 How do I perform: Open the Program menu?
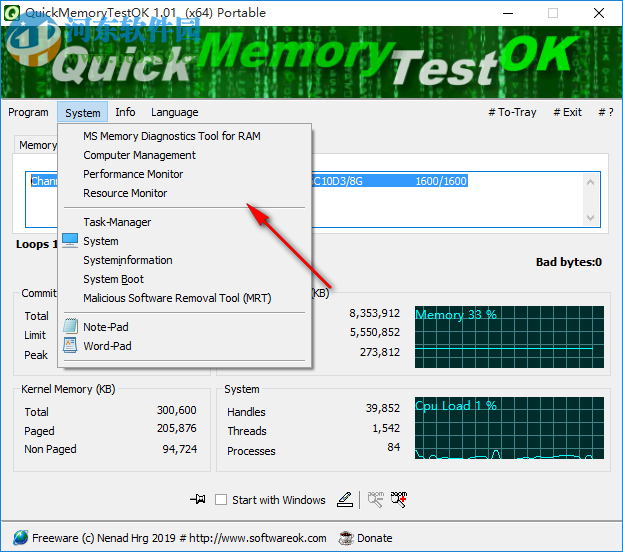coord(28,112)
